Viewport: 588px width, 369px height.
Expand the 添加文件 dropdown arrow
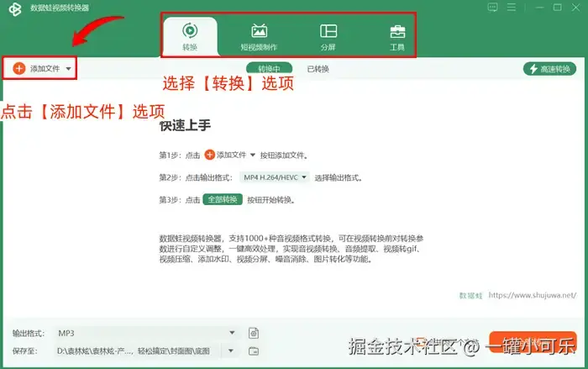(x=68, y=69)
